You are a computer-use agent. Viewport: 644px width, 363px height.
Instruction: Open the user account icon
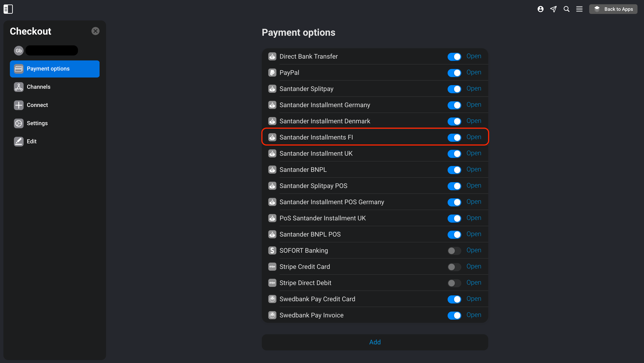click(540, 9)
